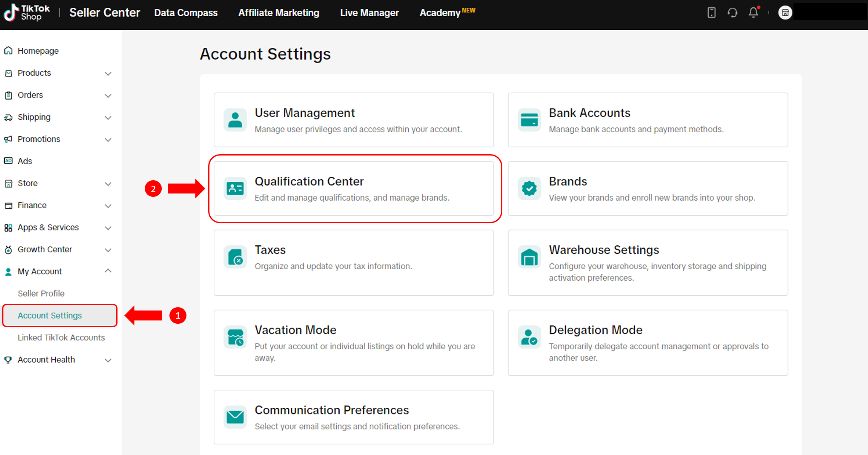868x455 pixels.
Task: Open the headset support icon
Action: click(x=732, y=13)
